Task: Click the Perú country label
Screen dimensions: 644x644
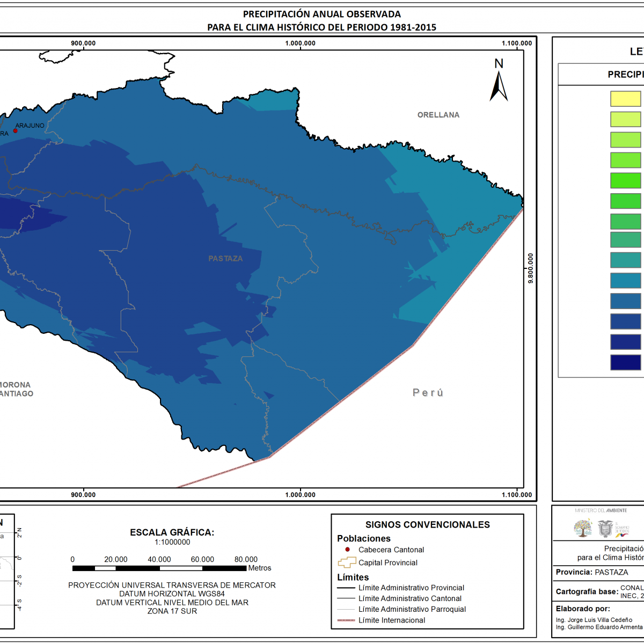Action: click(x=428, y=393)
